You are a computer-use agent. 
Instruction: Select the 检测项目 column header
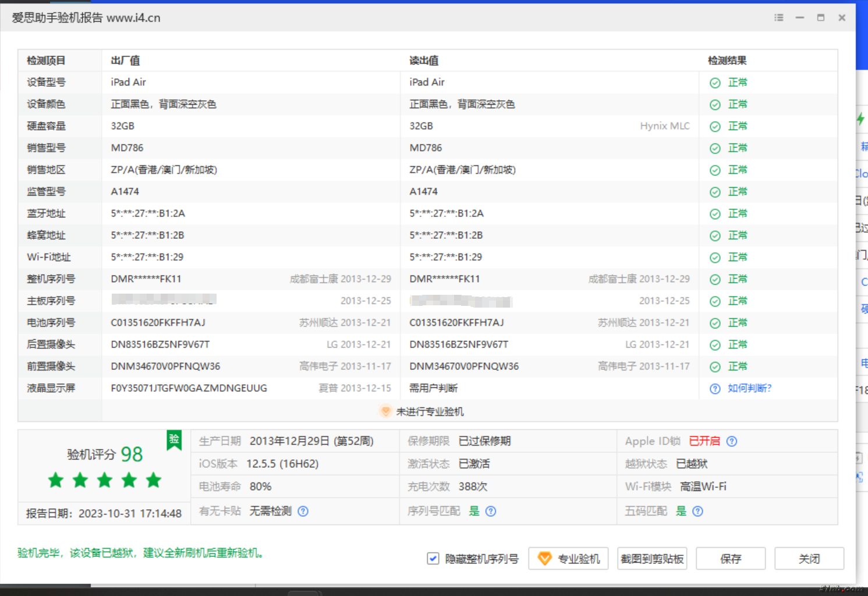46,61
